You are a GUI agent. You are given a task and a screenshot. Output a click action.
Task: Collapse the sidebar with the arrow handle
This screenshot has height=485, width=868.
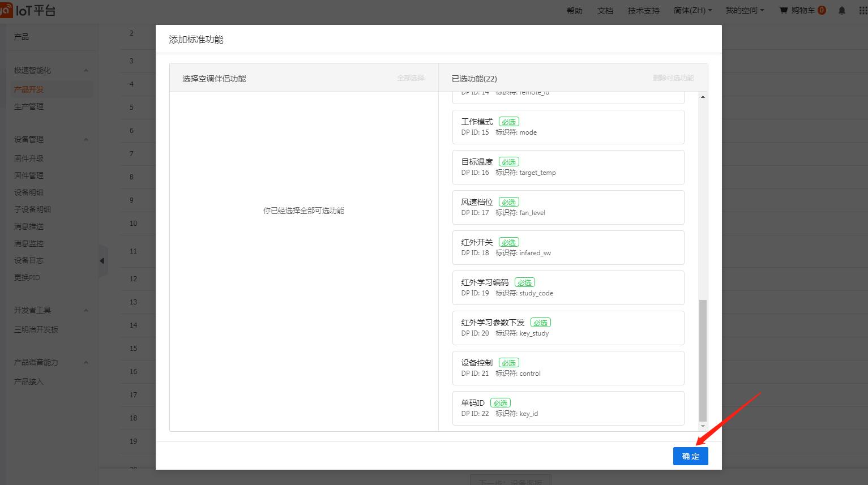click(102, 261)
